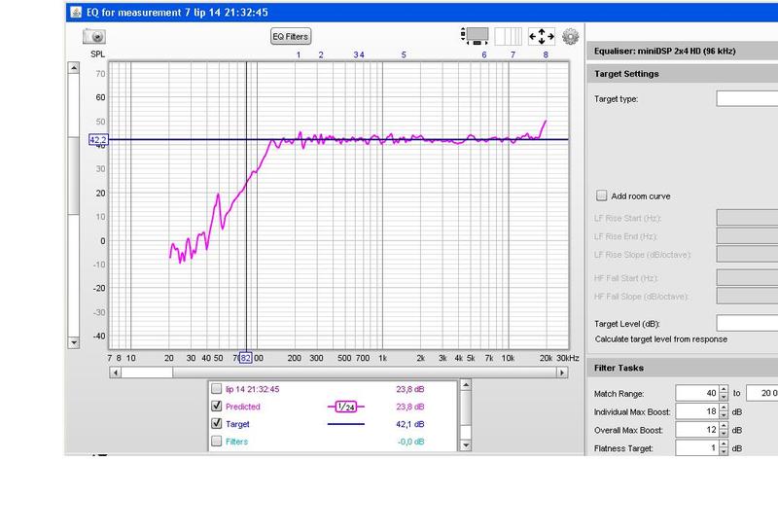The width and height of the screenshot is (778, 532).
Task: Click the EQ Filters button
Action: tap(290, 36)
